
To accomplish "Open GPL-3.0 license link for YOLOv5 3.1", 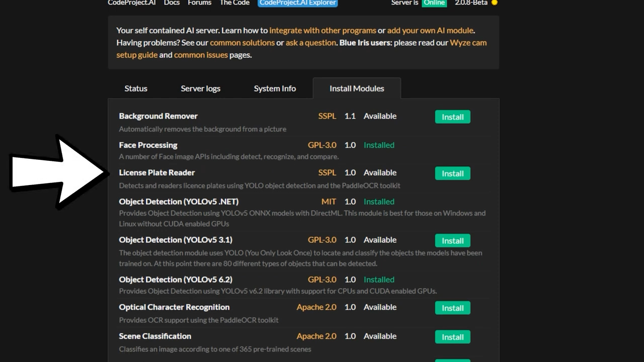I will [322, 240].
